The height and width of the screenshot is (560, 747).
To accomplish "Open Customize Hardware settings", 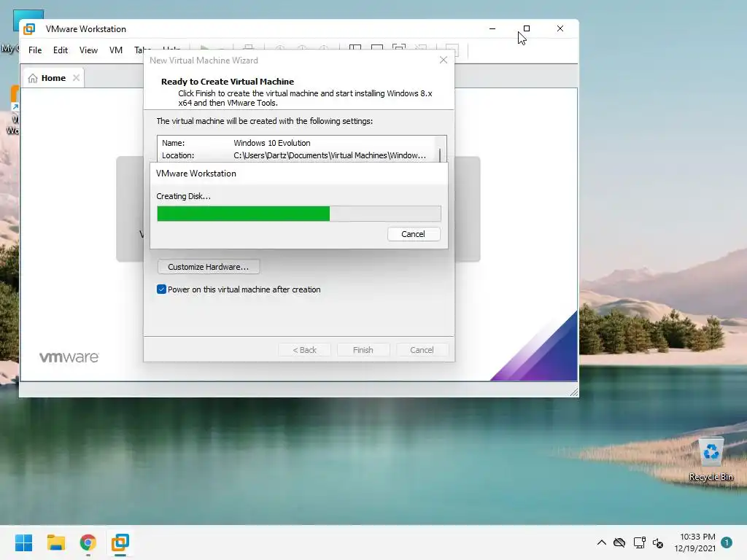I will [x=208, y=267].
